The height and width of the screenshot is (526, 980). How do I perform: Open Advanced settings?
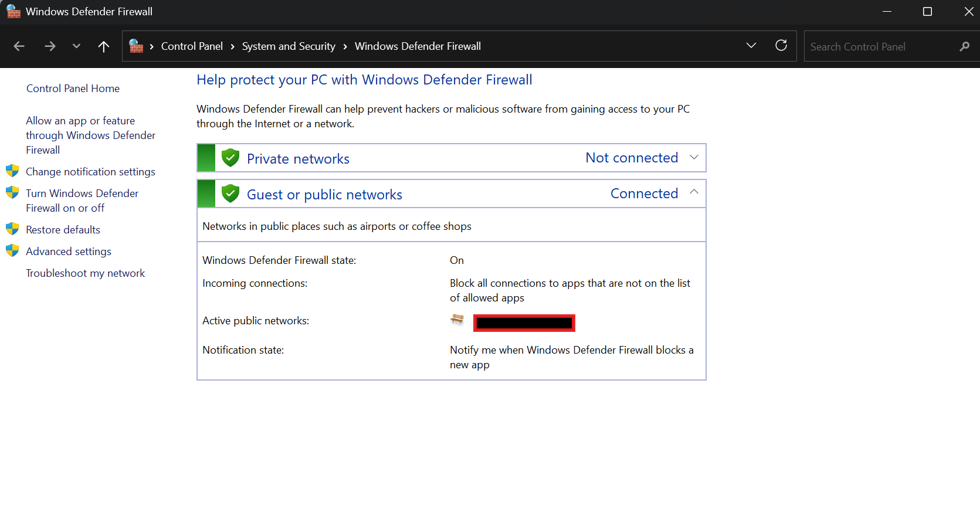pos(69,252)
